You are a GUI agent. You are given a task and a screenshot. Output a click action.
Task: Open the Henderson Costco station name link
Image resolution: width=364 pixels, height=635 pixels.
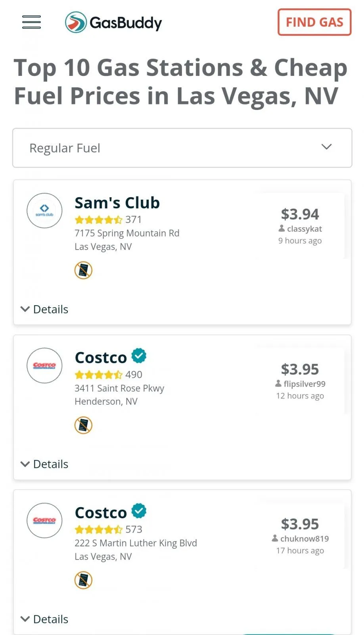tap(101, 358)
